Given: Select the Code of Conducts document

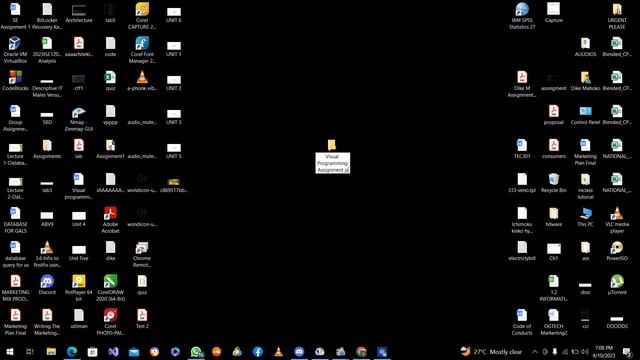Looking at the screenshot, I should (x=522, y=322).
